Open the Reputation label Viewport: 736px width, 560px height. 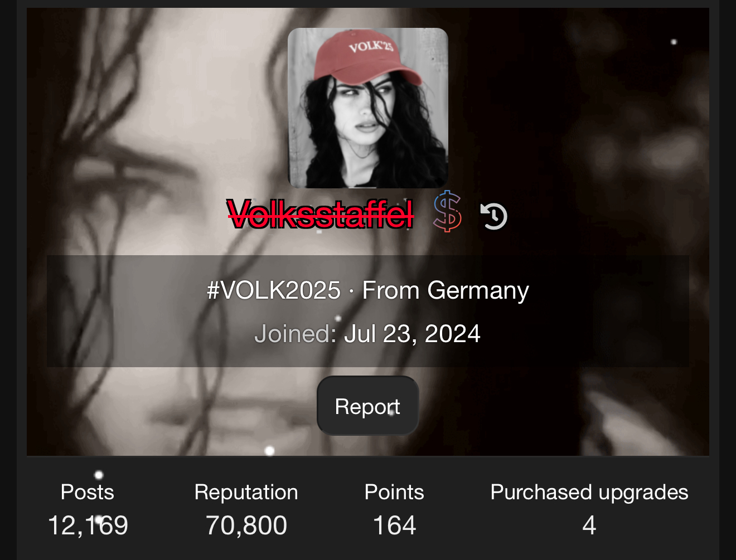(x=246, y=493)
